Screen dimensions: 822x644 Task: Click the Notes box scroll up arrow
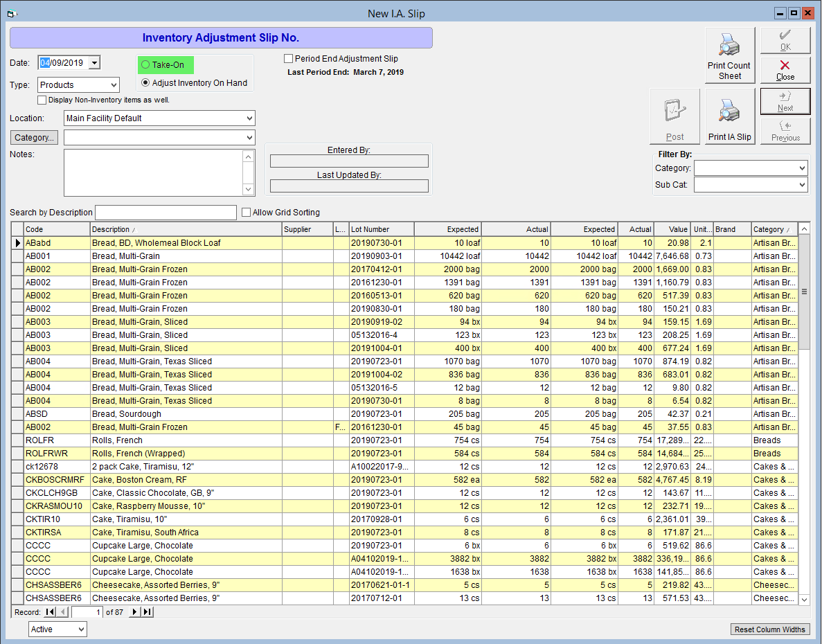tap(249, 156)
